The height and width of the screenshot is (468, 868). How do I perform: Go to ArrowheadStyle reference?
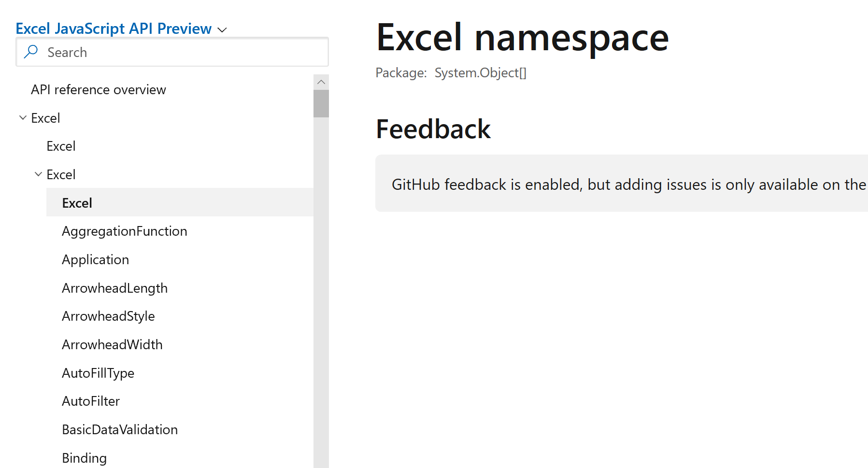tap(109, 316)
